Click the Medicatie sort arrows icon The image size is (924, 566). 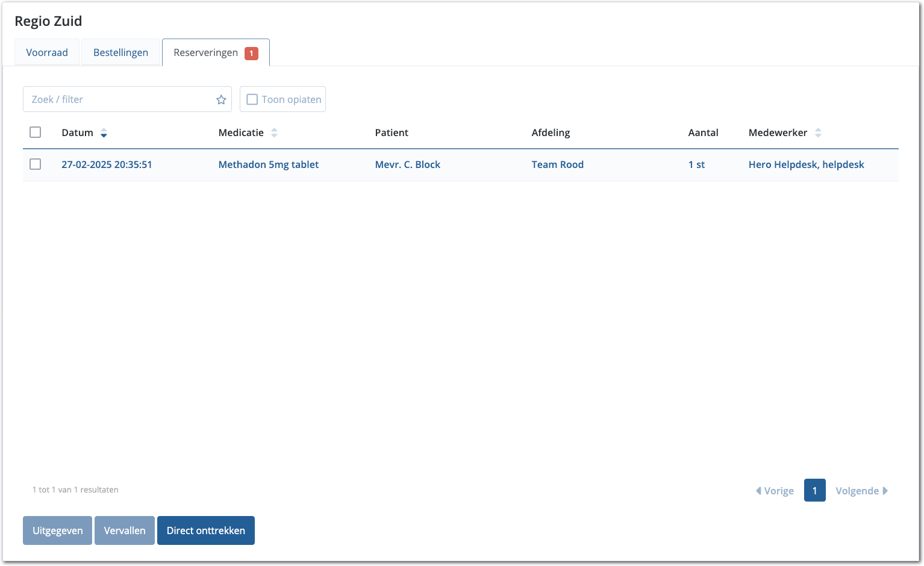pyautogui.click(x=274, y=133)
